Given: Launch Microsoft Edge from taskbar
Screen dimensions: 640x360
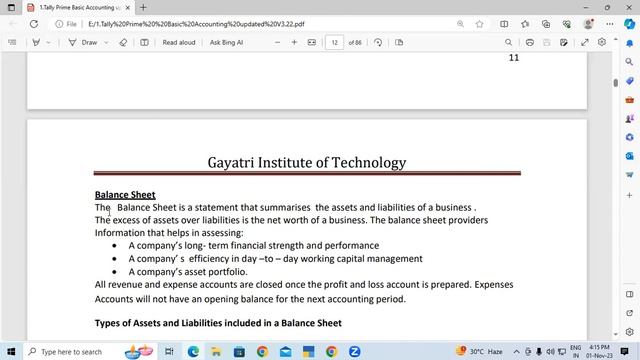Looking at the screenshot, I should [x=193, y=351].
